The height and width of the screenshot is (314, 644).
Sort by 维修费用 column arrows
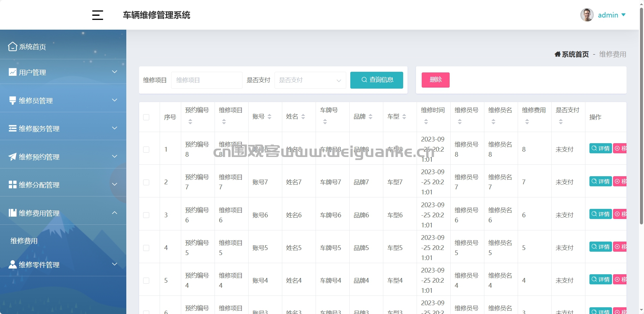(x=527, y=122)
